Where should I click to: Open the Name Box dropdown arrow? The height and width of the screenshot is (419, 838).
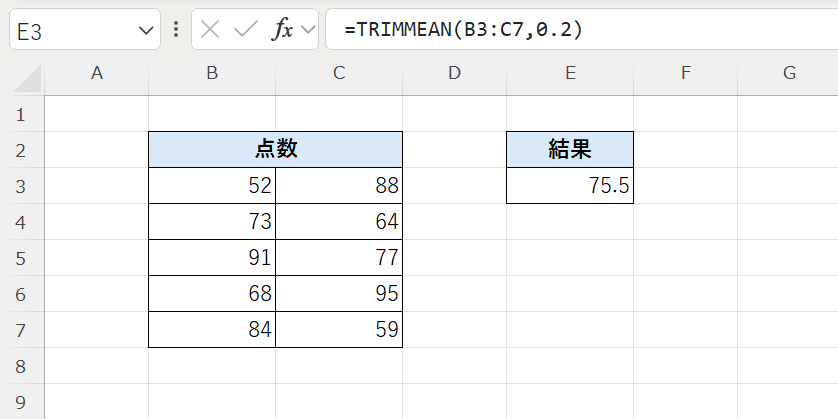146,30
